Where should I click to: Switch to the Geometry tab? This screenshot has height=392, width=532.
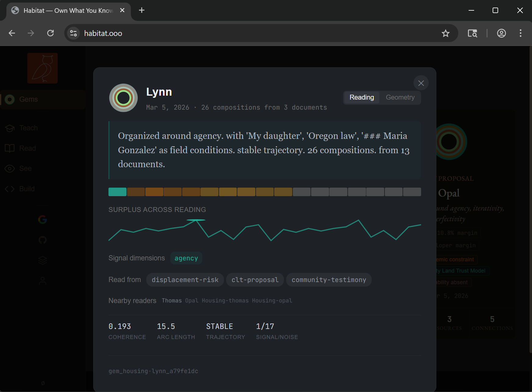pos(400,97)
